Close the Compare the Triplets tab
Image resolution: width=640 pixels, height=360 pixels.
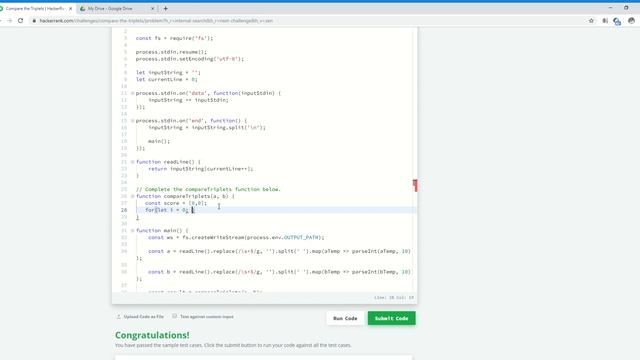tap(70, 8)
